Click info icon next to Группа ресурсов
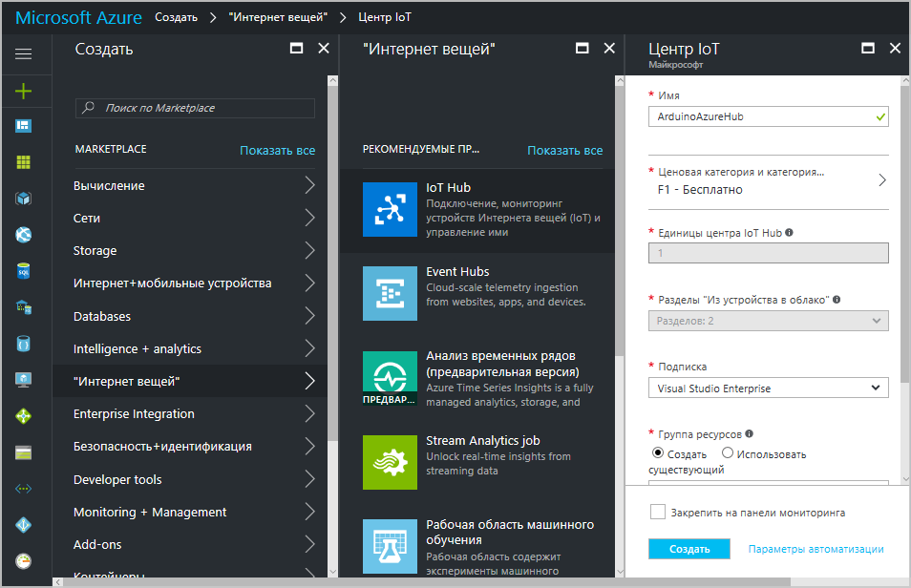This screenshot has width=911, height=588. [x=749, y=433]
